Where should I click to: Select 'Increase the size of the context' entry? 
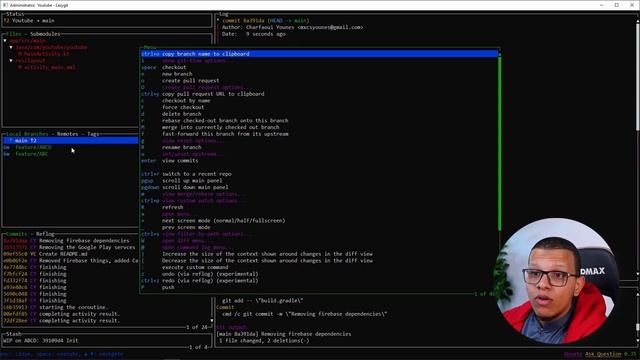click(267, 254)
